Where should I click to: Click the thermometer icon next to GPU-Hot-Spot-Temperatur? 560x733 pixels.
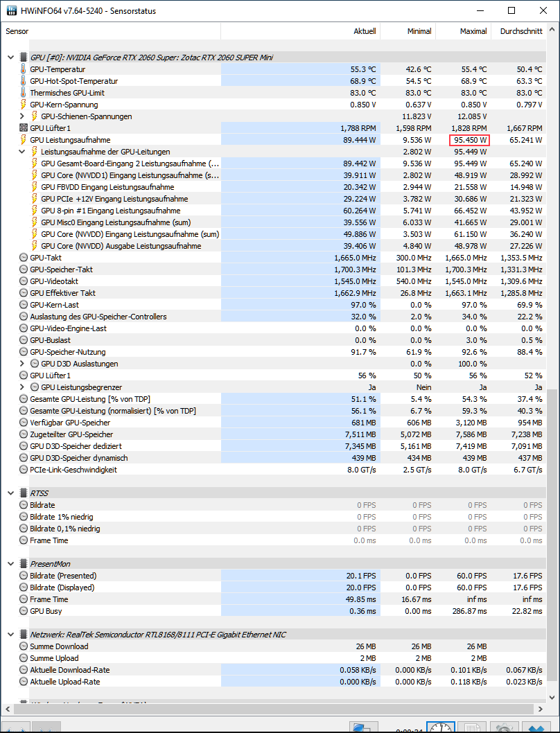(24, 81)
